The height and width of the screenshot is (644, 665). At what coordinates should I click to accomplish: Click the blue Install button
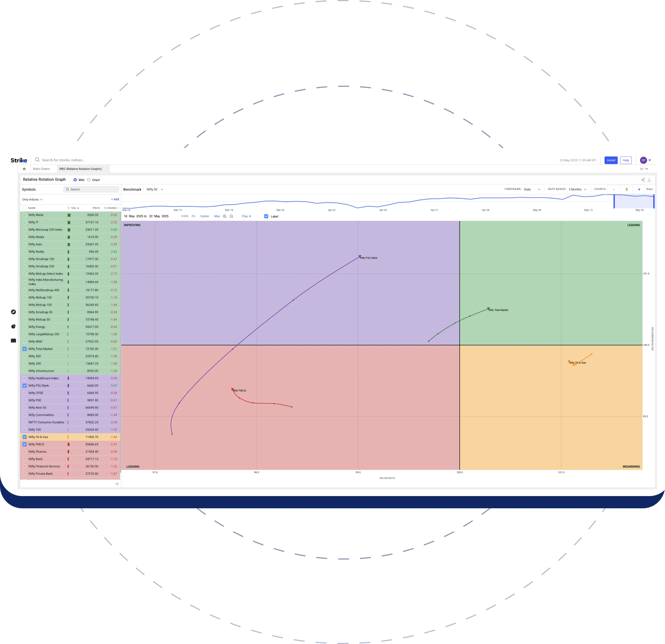pos(611,160)
